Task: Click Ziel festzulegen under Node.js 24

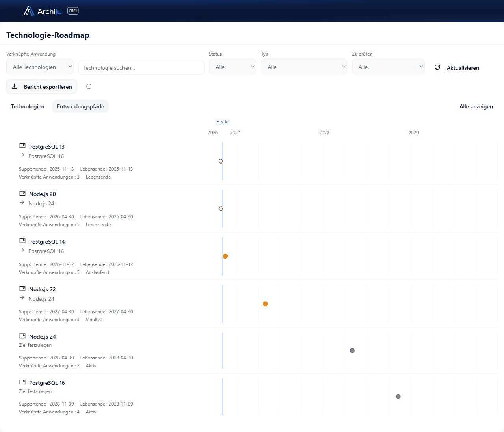Action: tap(35, 345)
